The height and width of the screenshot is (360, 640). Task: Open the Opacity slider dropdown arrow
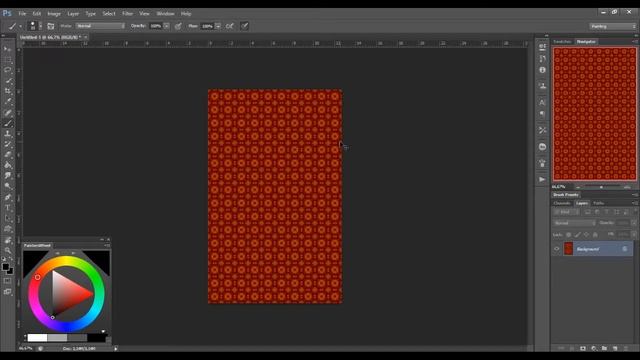167,26
